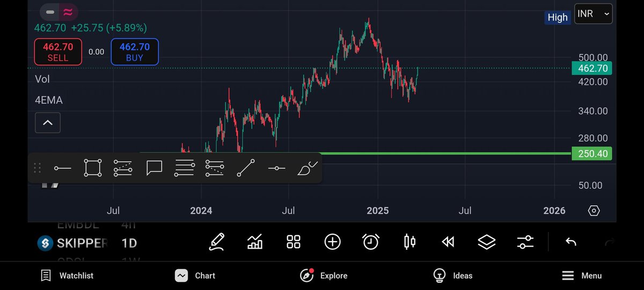Select the trend line tool
Image resolution: width=644 pixels, height=290 pixels.
pos(246,168)
